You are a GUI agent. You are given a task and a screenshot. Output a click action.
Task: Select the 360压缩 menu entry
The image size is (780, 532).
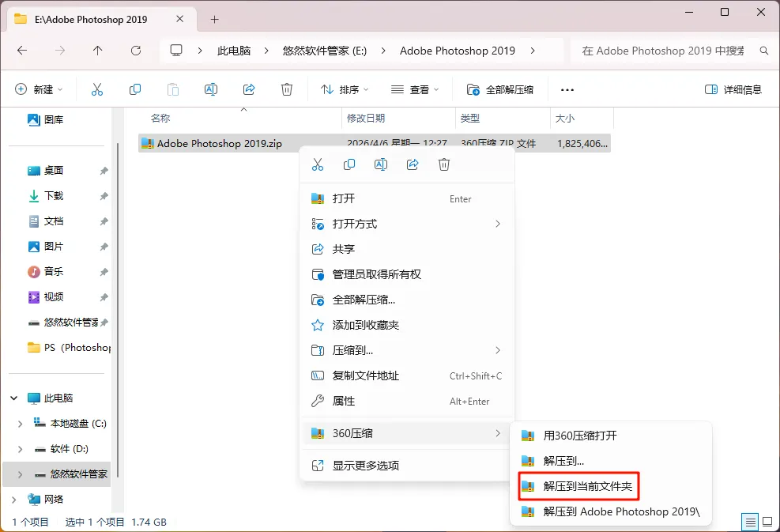tap(406, 433)
